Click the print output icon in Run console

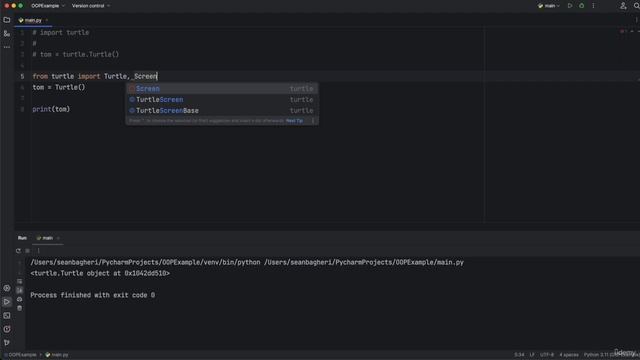(x=20, y=299)
